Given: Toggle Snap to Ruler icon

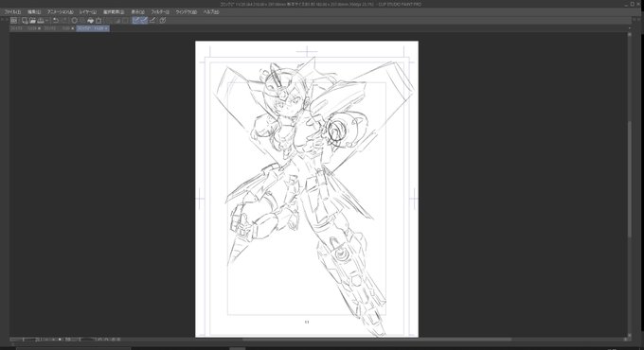Looking at the screenshot, I should click(x=136, y=20).
